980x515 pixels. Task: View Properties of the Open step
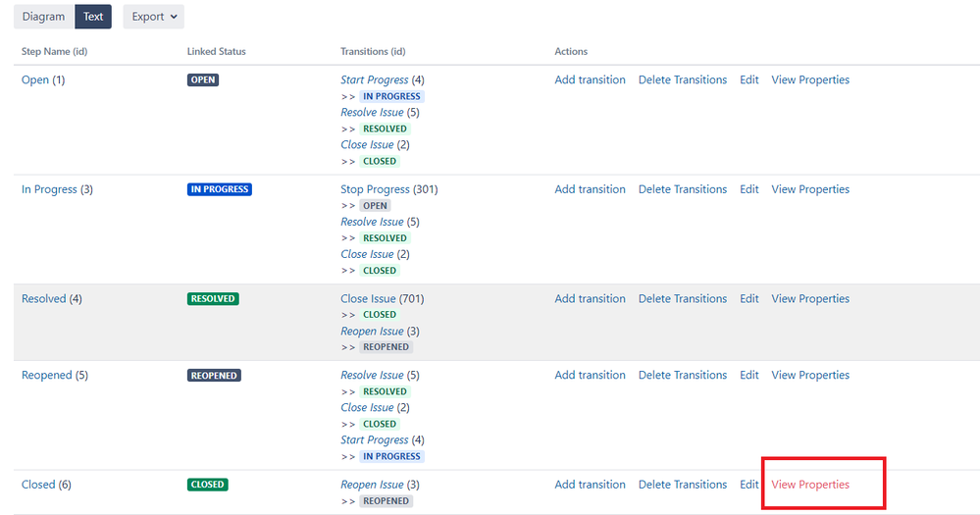pyautogui.click(x=810, y=80)
